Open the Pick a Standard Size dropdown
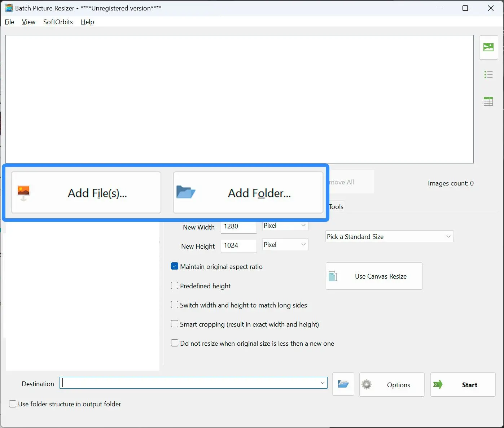 coord(389,236)
